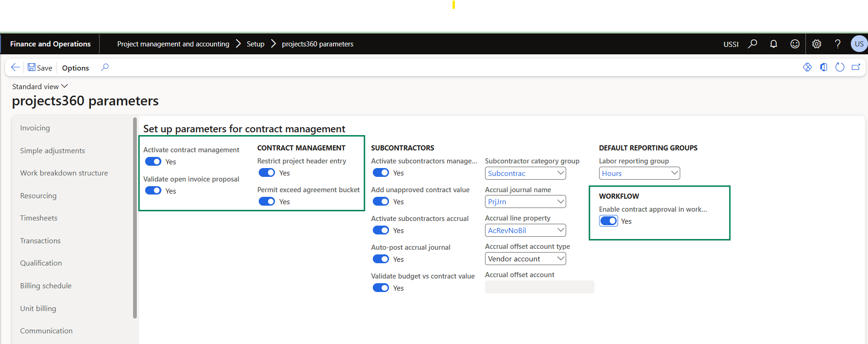The width and height of the screenshot is (868, 344).
Task: Open the search magnifier in top bar
Action: point(753,44)
